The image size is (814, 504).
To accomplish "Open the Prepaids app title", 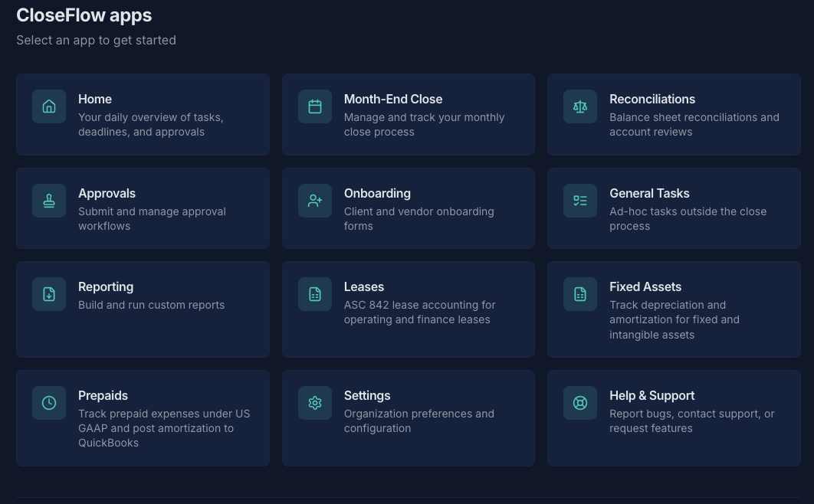I will (103, 396).
